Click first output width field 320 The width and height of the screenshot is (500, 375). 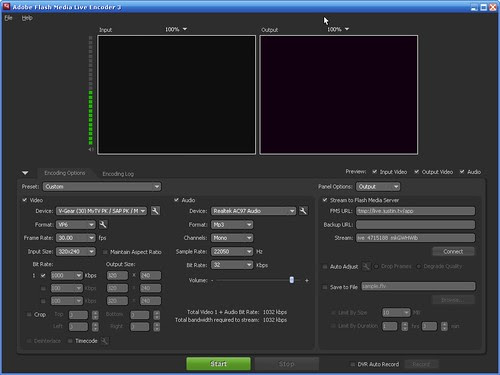(117, 275)
